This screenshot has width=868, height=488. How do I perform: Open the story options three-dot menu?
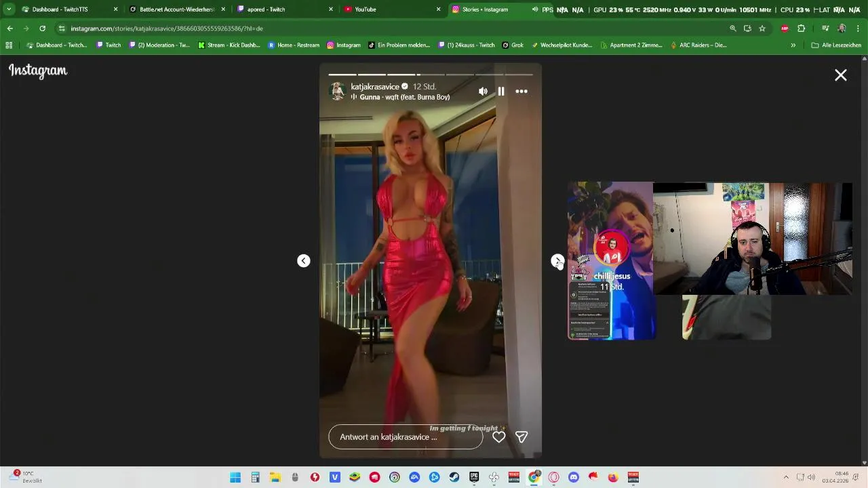click(521, 91)
